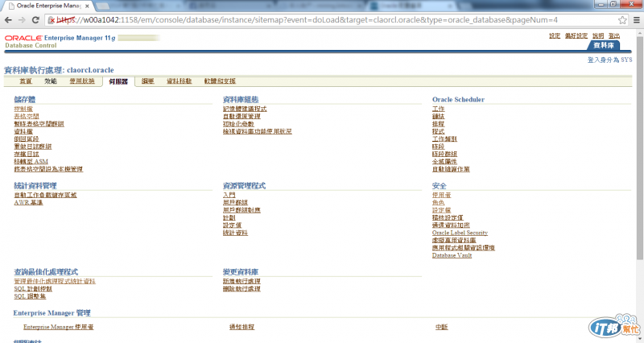Open the 工作類別 job classes link
Image resolution: width=644 pixels, height=343 pixels.
point(444,138)
